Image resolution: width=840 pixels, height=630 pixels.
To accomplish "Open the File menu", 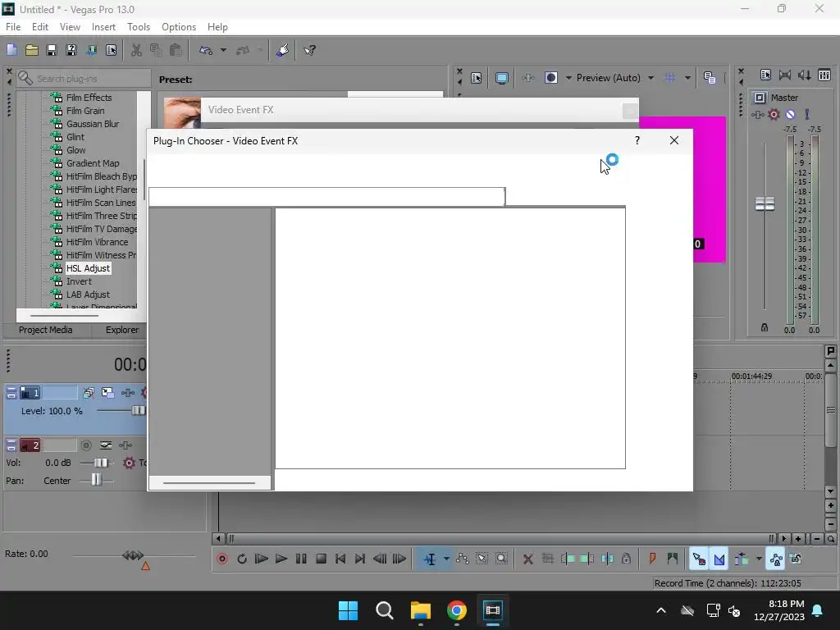I will (13, 27).
